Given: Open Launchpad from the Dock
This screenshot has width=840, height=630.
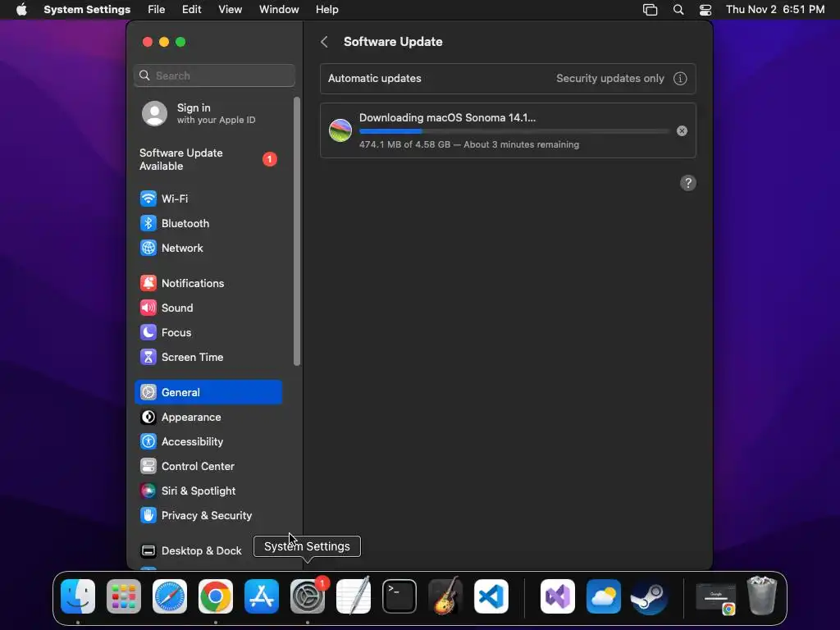Looking at the screenshot, I should point(124,596).
